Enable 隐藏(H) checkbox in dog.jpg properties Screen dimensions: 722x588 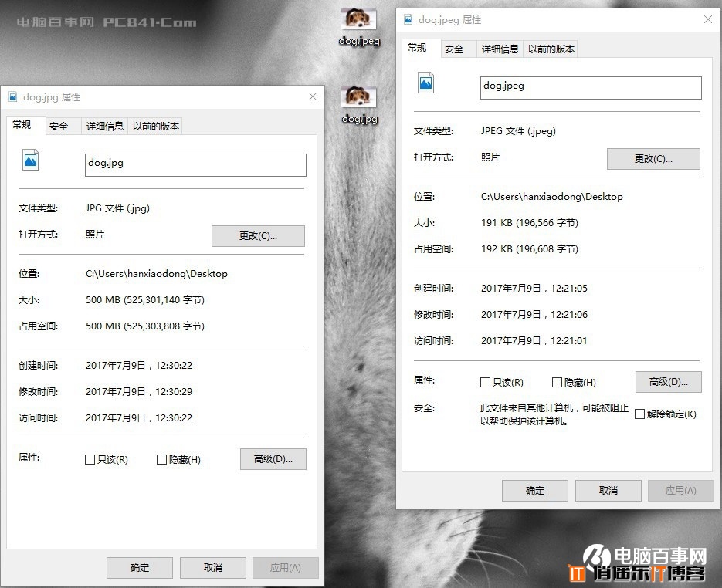(161, 460)
